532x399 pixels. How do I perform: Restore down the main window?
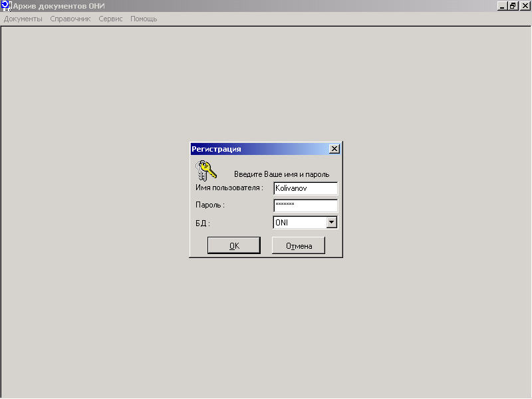tap(513, 6)
